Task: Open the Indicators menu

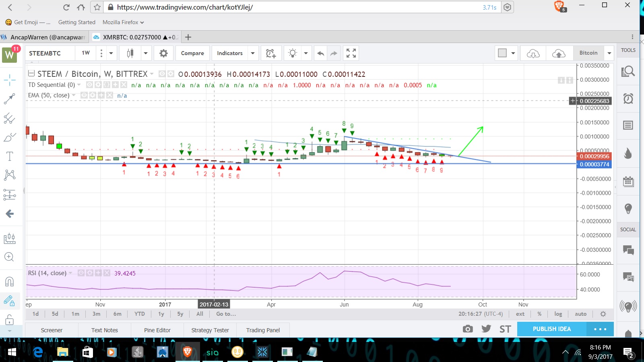Action: click(x=230, y=53)
